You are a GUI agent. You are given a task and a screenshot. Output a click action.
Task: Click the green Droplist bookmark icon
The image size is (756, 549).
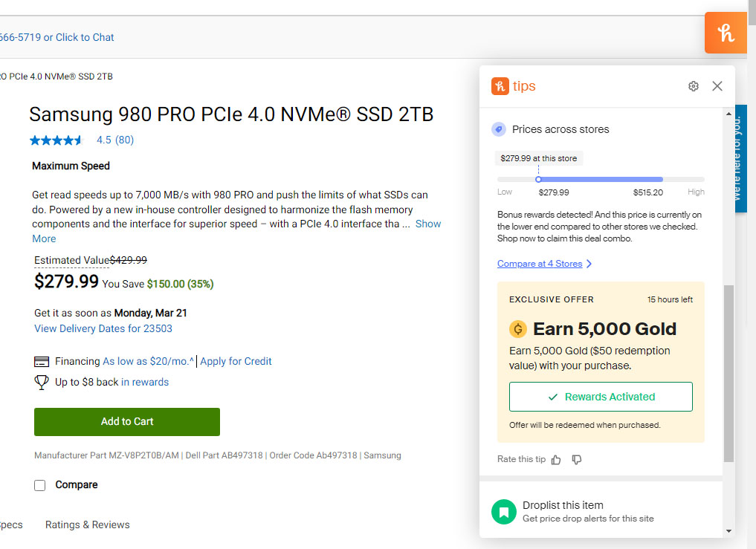pos(503,511)
